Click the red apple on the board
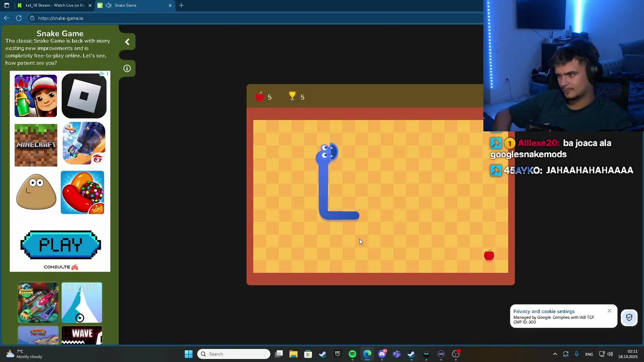 coord(489,255)
